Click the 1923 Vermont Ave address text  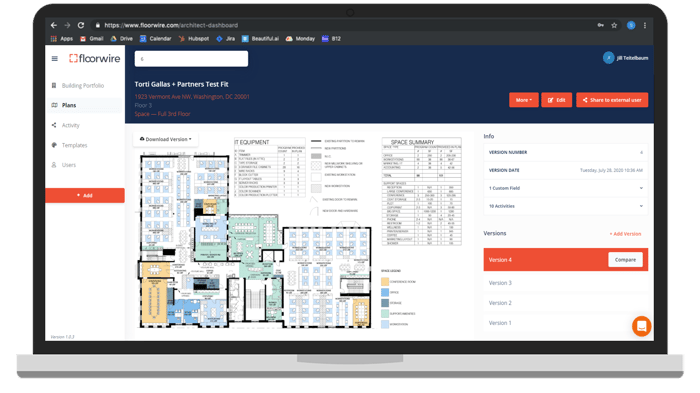click(192, 96)
